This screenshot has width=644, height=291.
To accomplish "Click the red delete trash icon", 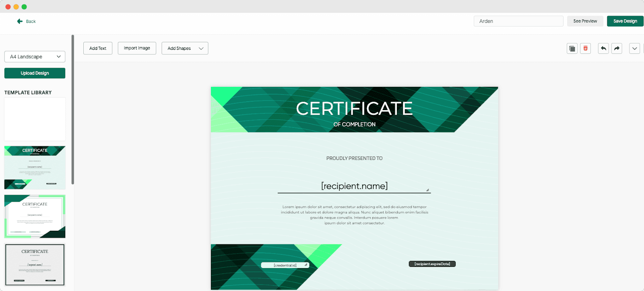I will click(x=585, y=49).
